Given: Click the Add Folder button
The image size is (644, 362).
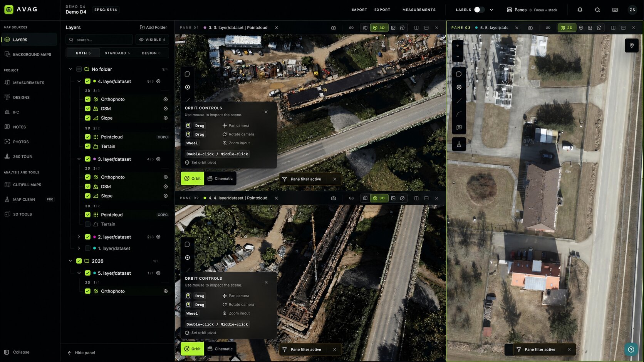Looking at the screenshot, I should pyautogui.click(x=153, y=28).
